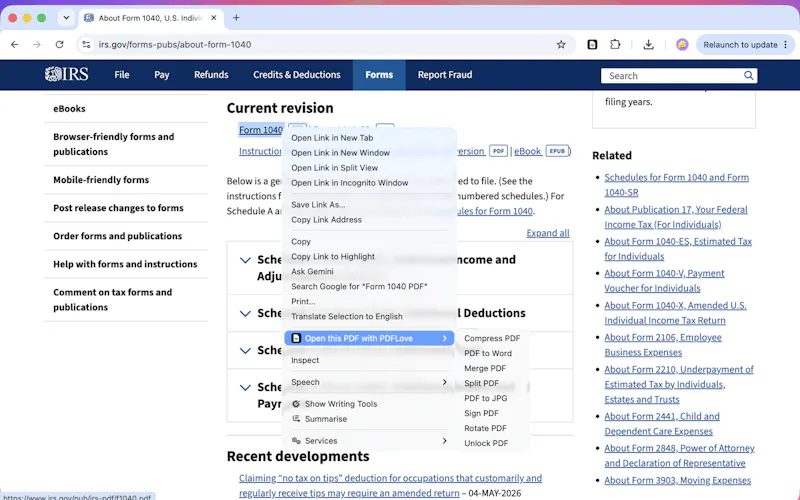This screenshot has width=800, height=500.
Task: Choose Open Link in New Tab
Action: (369, 138)
